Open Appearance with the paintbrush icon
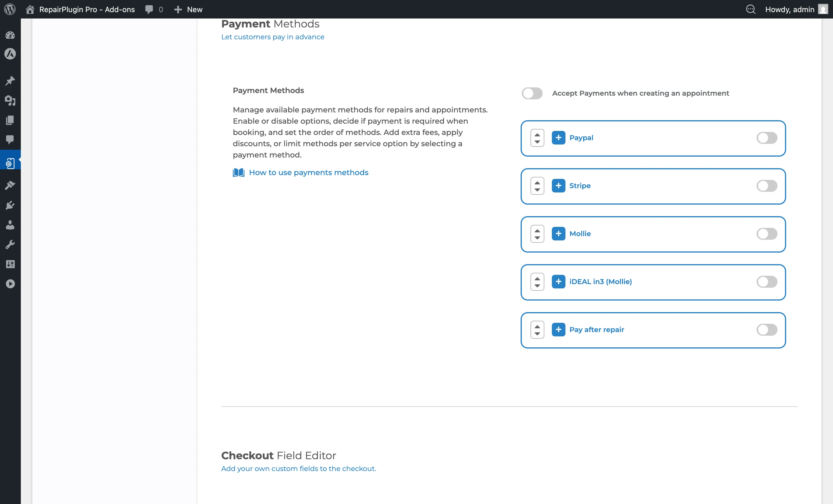This screenshot has height=504, width=833. 10,185
